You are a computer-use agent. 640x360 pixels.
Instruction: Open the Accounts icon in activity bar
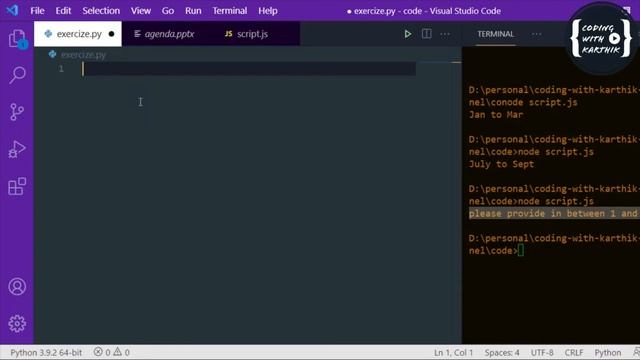(x=17, y=287)
